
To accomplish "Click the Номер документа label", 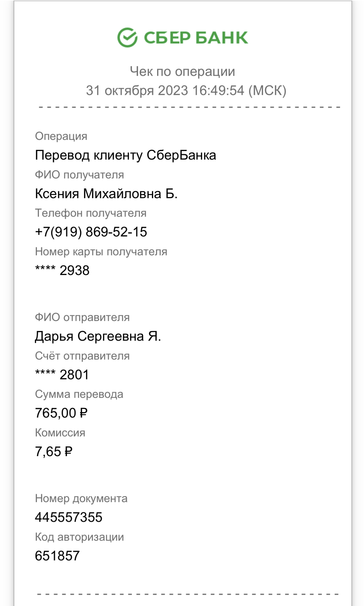I will coord(81,499).
